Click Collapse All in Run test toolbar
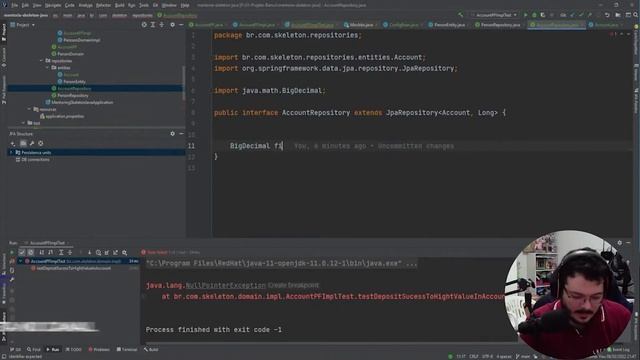This screenshot has width=640, height=360. click(70, 252)
